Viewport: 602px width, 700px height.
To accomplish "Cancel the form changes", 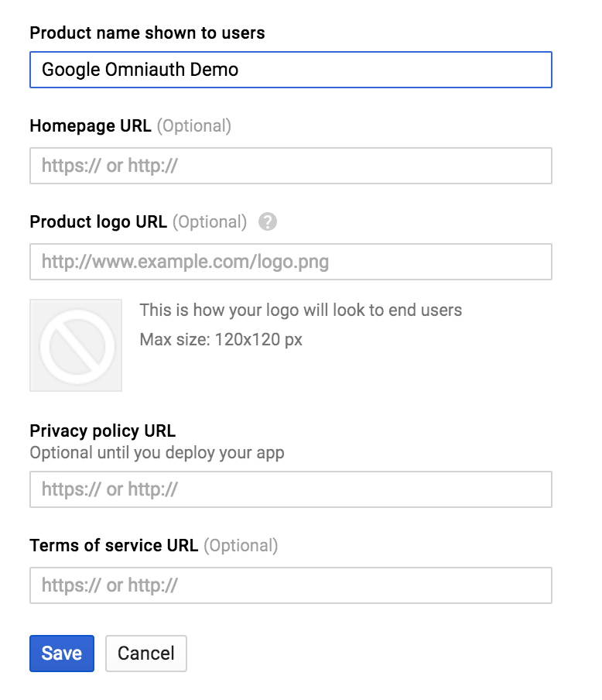I will pos(146,654).
